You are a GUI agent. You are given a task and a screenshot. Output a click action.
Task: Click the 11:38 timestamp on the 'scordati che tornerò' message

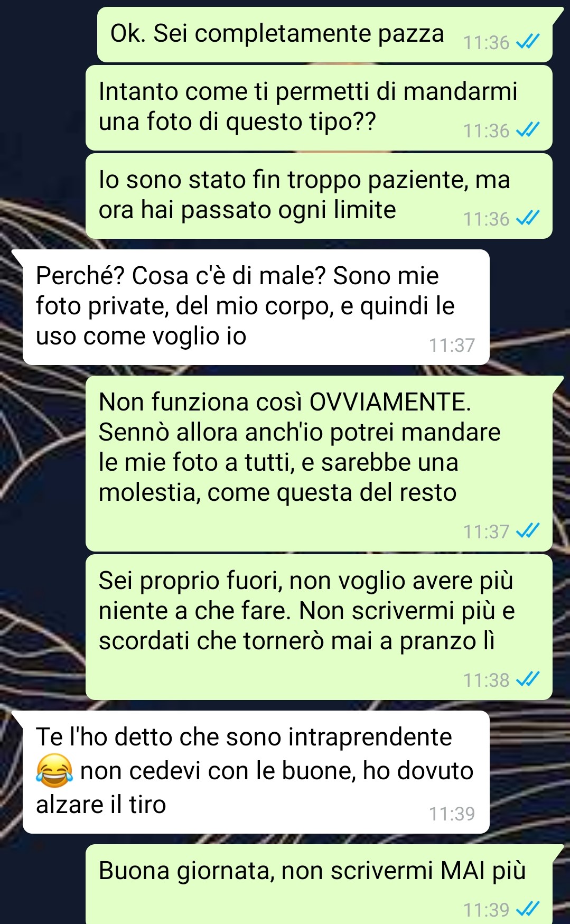pos(486,680)
